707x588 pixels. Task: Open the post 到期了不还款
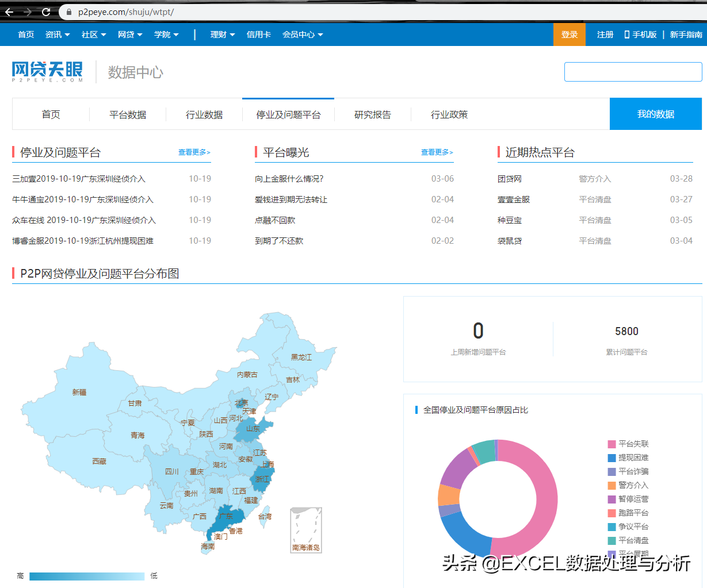[279, 241]
